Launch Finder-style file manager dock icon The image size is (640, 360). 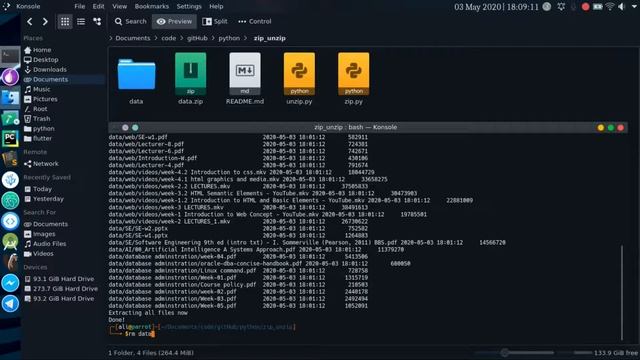click(x=10, y=98)
